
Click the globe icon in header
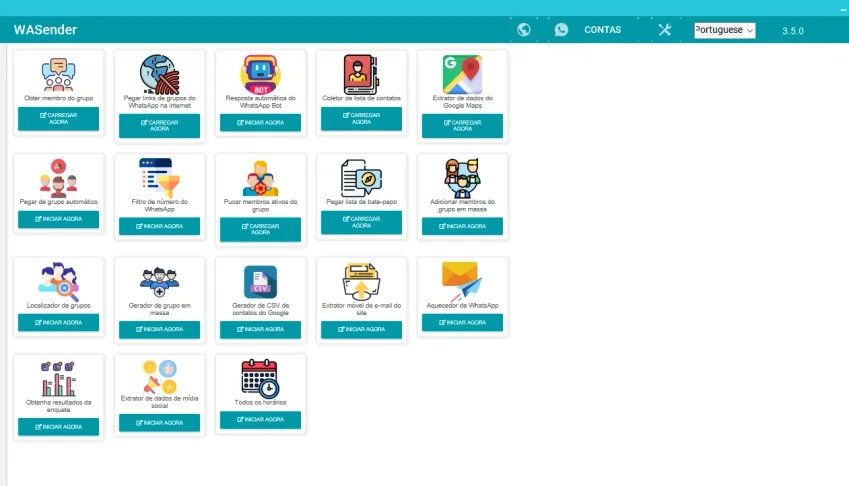(x=524, y=30)
